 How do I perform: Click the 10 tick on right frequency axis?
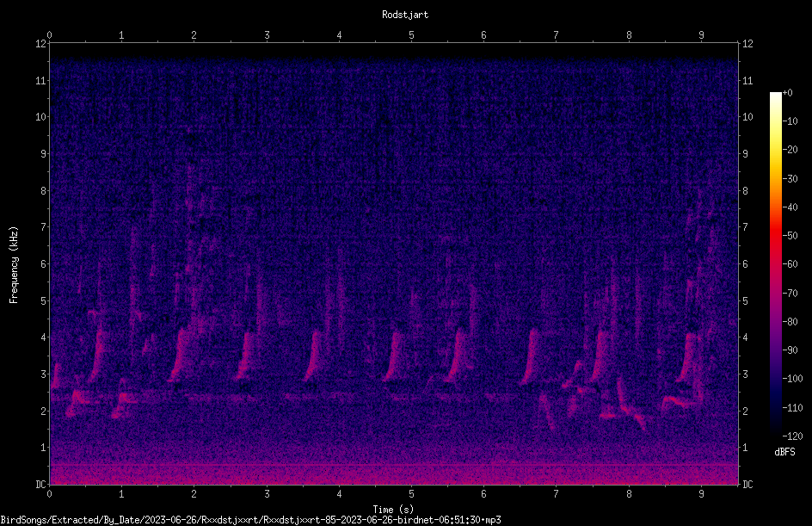pyautogui.click(x=747, y=117)
